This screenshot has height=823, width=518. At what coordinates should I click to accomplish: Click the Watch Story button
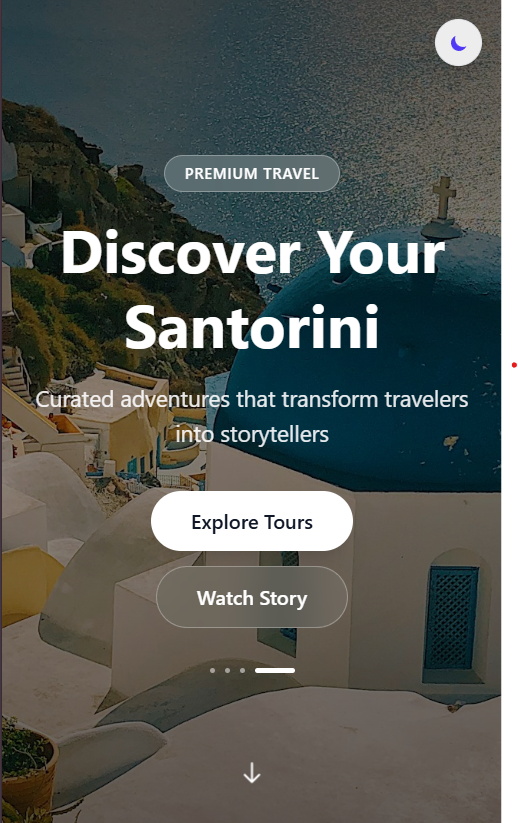[252, 597]
